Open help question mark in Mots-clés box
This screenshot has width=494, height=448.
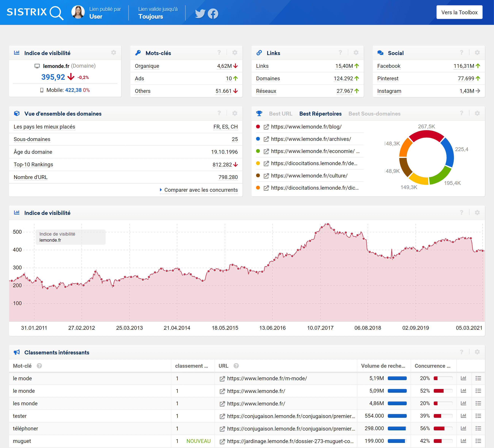(x=219, y=53)
